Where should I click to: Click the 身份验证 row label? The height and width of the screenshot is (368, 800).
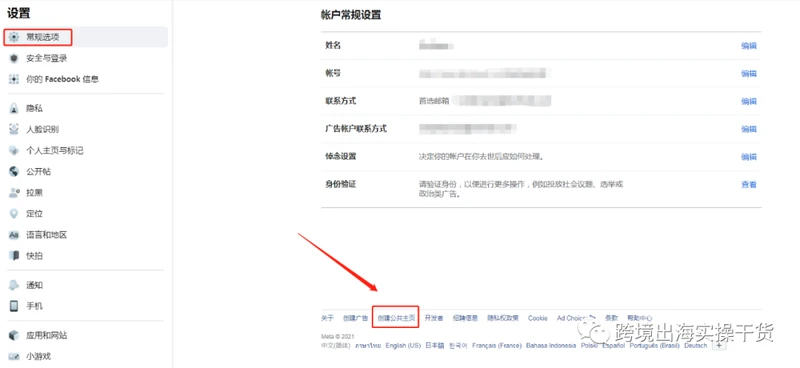340,184
